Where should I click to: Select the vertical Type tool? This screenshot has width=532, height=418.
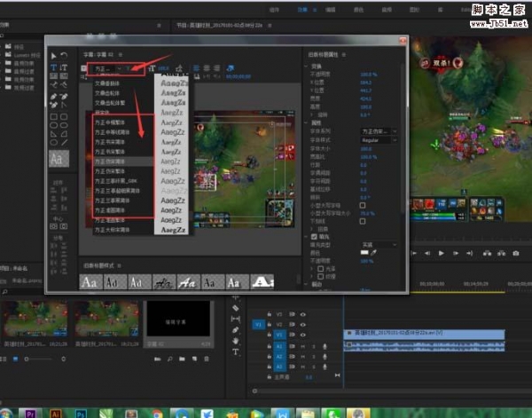tap(63, 67)
